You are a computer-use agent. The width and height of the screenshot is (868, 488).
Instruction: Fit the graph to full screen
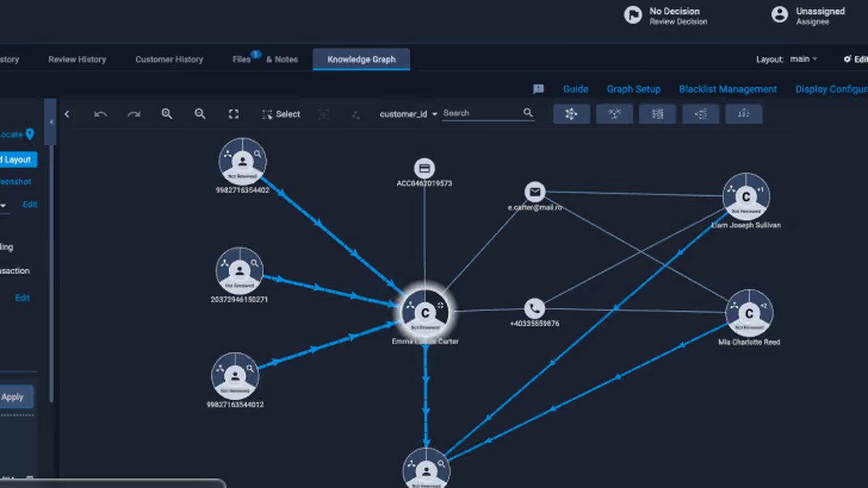[234, 114]
